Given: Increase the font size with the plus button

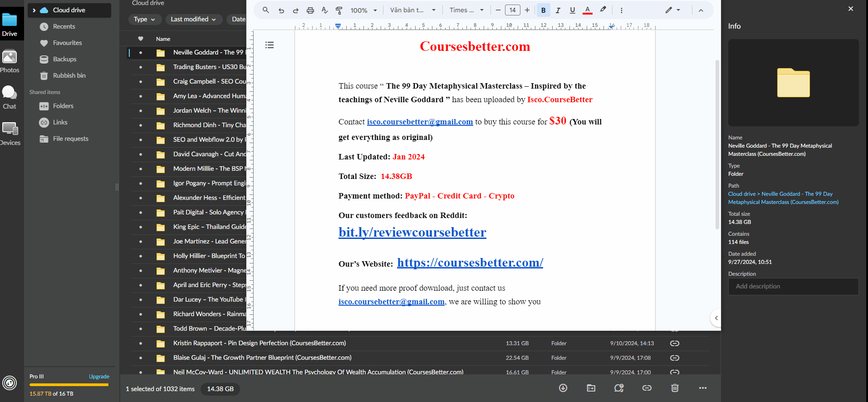Looking at the screenshot, I should click(527, 10).
